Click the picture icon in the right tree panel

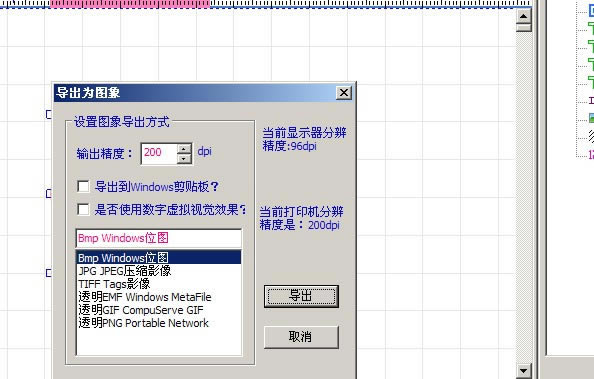point(591,118)
